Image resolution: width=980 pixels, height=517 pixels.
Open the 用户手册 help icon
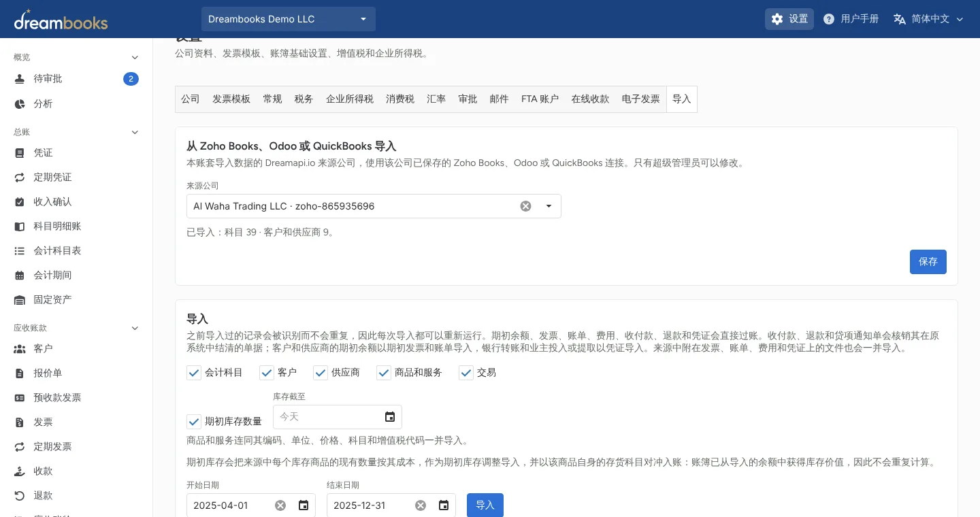pyautogui.click(x=829, y=19)
